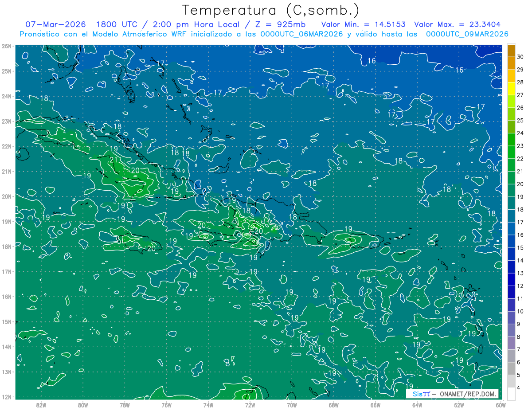532x411 pixels.
Task: Click the 18N latitude axis label
Action: point(6,247)
